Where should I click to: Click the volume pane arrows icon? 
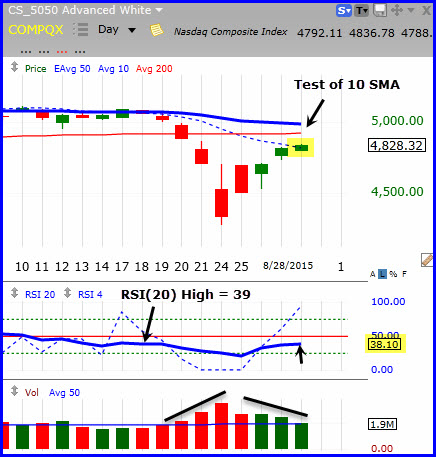14,391
